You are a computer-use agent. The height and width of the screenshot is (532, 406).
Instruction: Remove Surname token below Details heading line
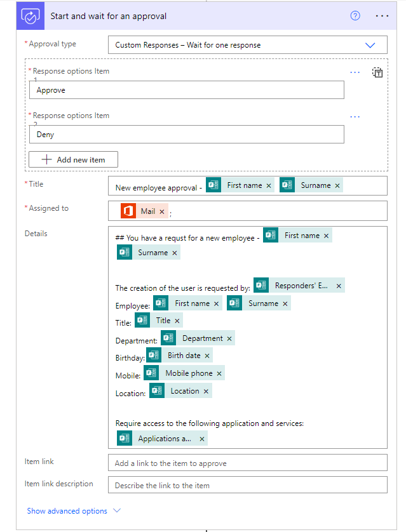click(x=175, y=253)
